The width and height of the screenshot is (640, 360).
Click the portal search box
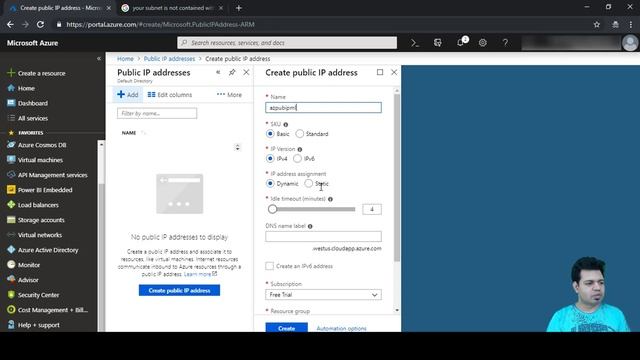pos(287,42)
